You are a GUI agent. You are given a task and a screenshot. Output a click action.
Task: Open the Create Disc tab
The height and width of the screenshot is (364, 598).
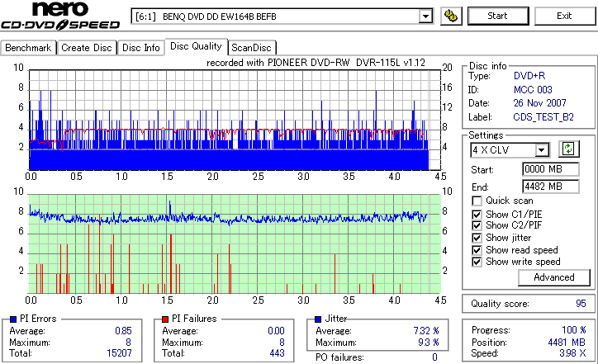coord(87,48)
